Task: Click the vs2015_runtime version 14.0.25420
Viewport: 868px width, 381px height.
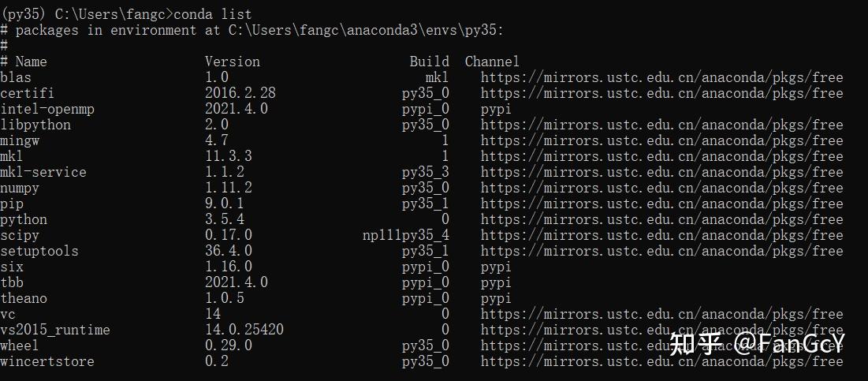Action: pos(244,330)
